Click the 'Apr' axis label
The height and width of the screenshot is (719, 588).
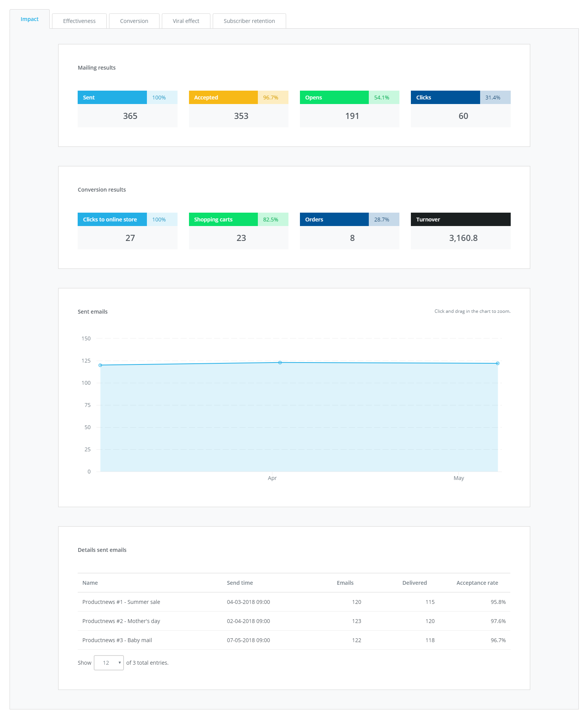[272, 478]
